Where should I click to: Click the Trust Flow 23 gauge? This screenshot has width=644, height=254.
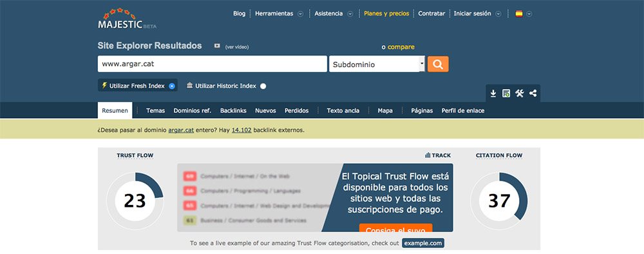click(x=135, y=200)
